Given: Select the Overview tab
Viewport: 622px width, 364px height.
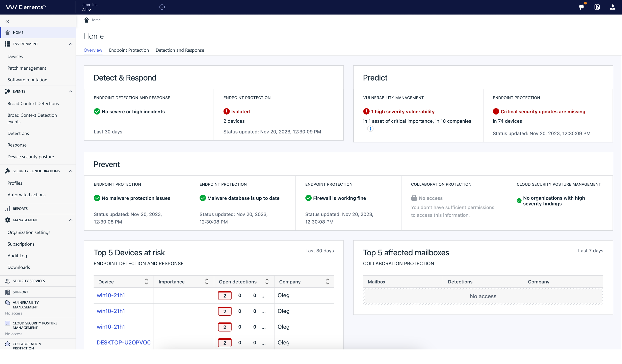Looking at the screenshot, I should (93, 50).
